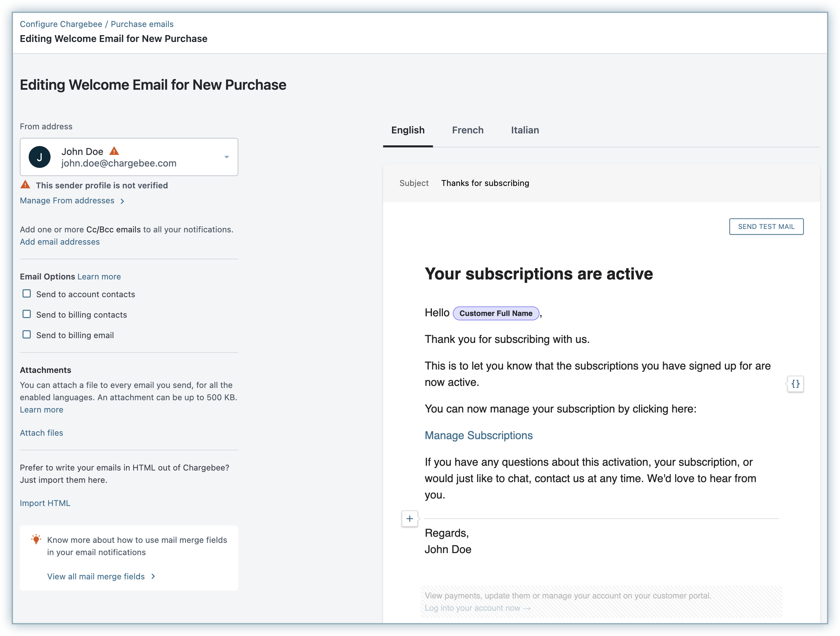The width and height of the screenshot is (840, 636).
Task: Click warning icon next to not verified message
Action: [25, 185]
